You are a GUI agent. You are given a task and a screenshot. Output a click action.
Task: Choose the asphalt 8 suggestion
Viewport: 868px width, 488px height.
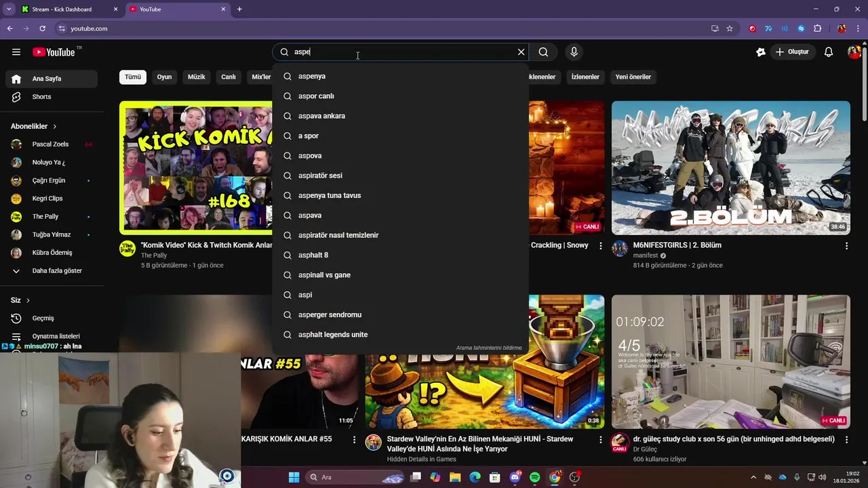(x=401, y=256)
